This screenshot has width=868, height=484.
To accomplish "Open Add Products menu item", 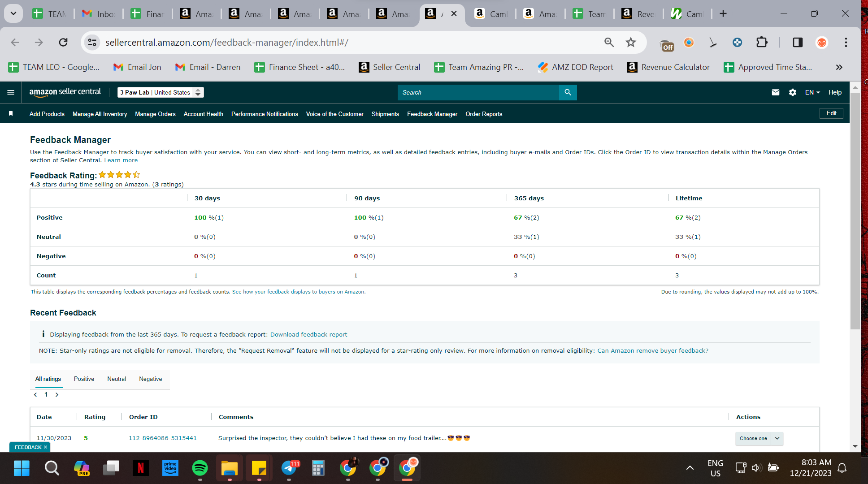I will [x=47, y=114].
